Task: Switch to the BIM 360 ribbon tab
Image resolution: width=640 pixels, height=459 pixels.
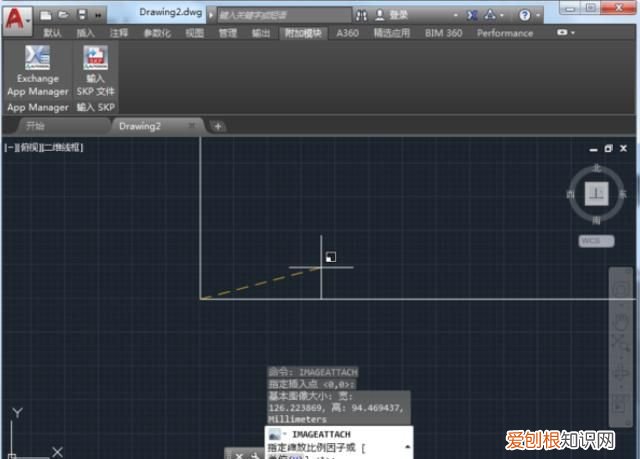Action: [x=444, y=33]
